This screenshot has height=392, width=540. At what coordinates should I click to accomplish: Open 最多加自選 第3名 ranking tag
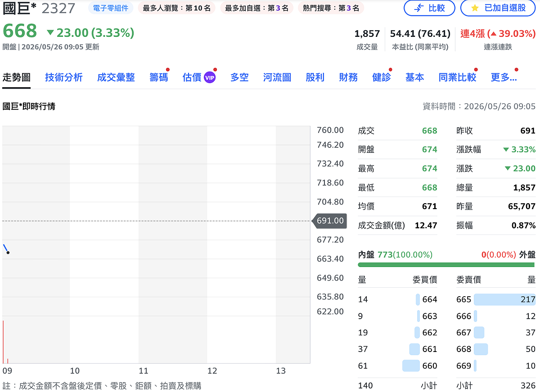click(256, 8)
